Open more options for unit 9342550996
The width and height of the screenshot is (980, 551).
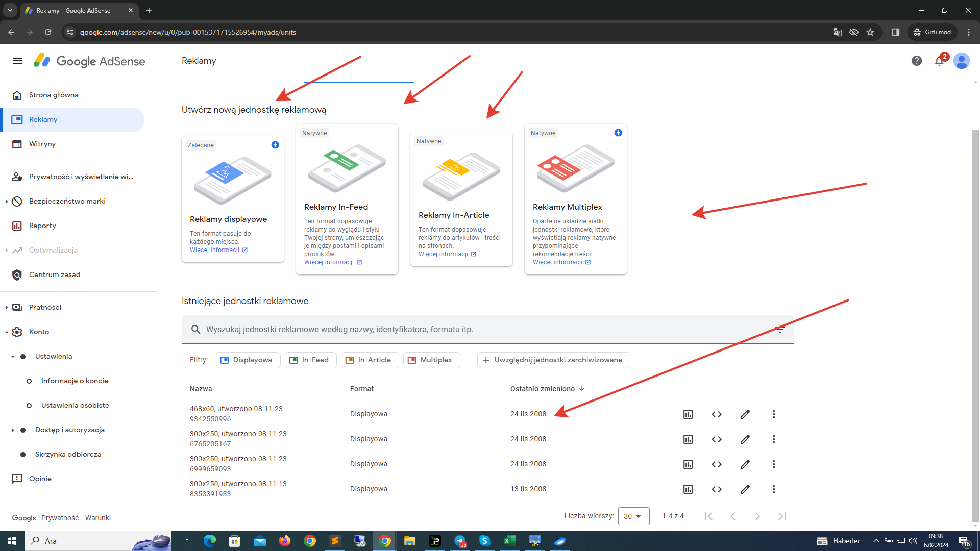click(774, 414)
